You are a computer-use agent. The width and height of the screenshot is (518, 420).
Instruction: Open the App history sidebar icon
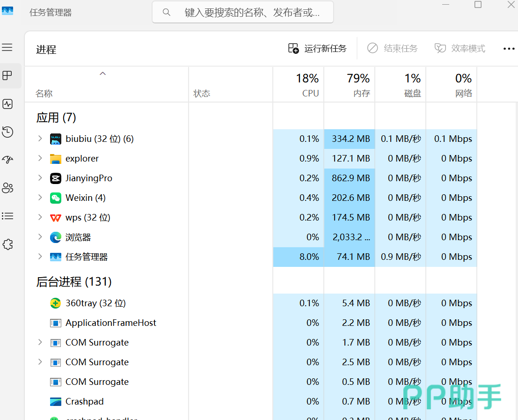[7, 132]
